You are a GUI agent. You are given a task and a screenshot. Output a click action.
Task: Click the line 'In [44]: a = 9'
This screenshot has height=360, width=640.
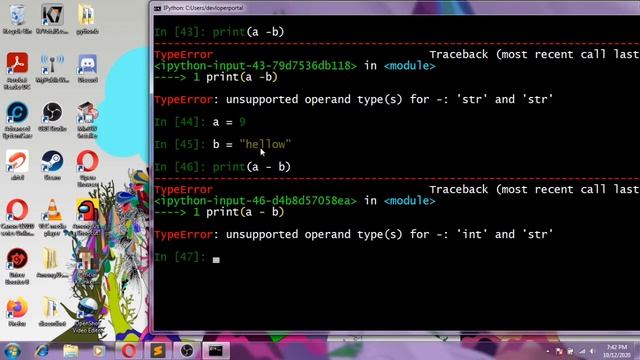pos(200,122)
